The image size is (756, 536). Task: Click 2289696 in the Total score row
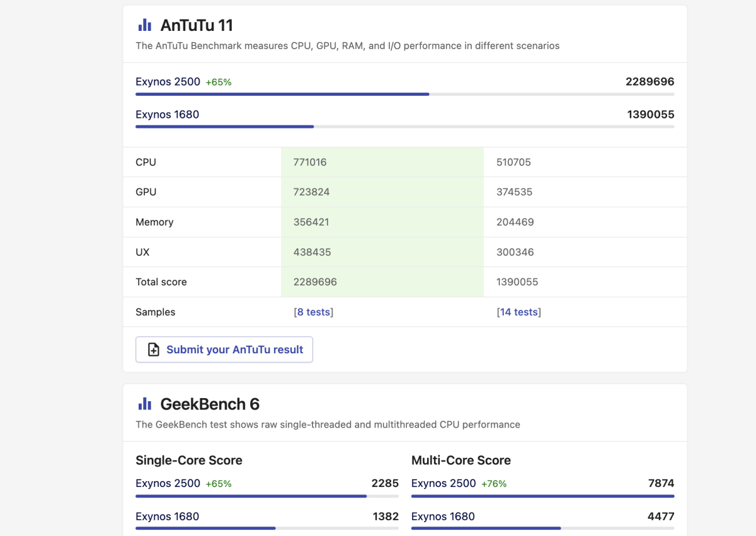(x=315, y=282)
